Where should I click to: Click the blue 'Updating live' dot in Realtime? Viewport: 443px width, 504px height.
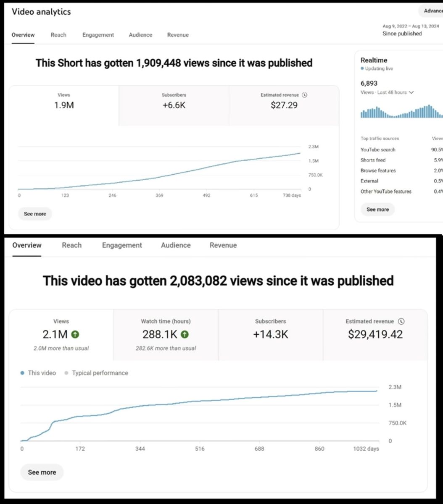[x=362, y=68]
